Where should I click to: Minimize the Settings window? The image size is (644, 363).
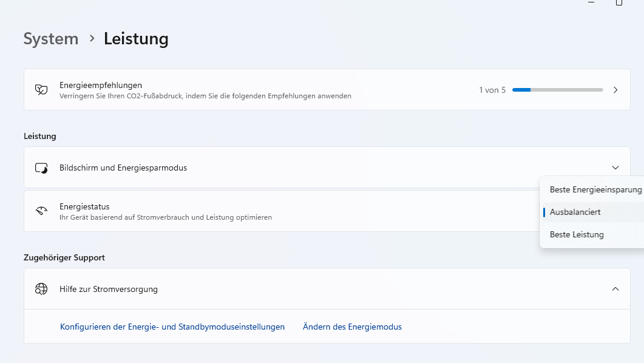point(591,2)
